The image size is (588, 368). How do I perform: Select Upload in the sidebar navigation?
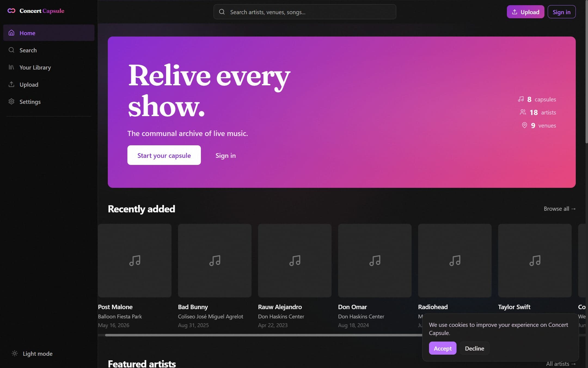[x=49, y=84]
